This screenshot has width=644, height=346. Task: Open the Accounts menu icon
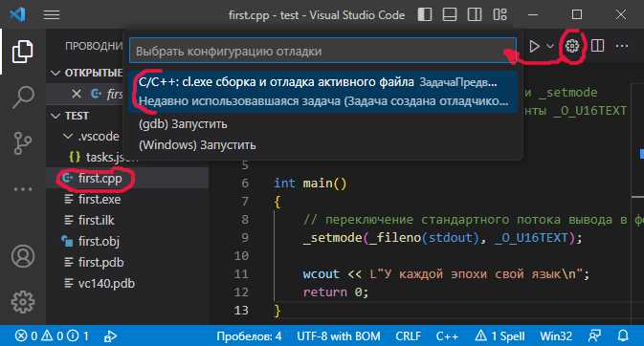tap(23, 256)
